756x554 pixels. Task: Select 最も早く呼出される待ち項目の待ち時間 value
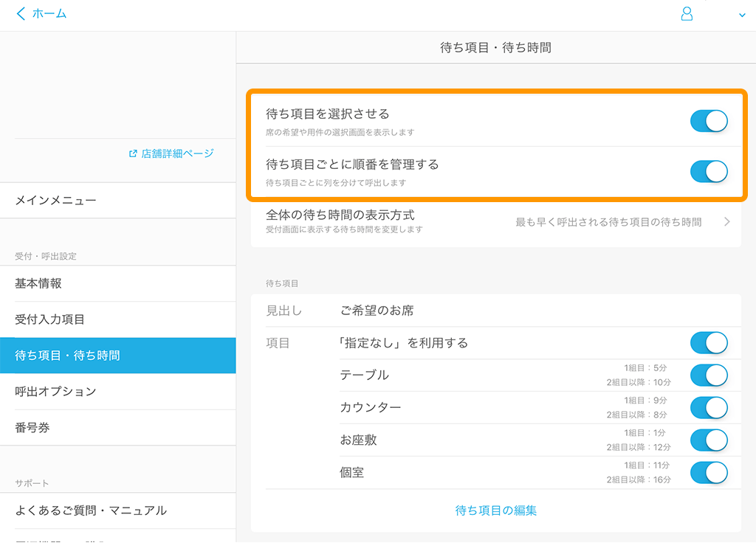pos(608,222)
